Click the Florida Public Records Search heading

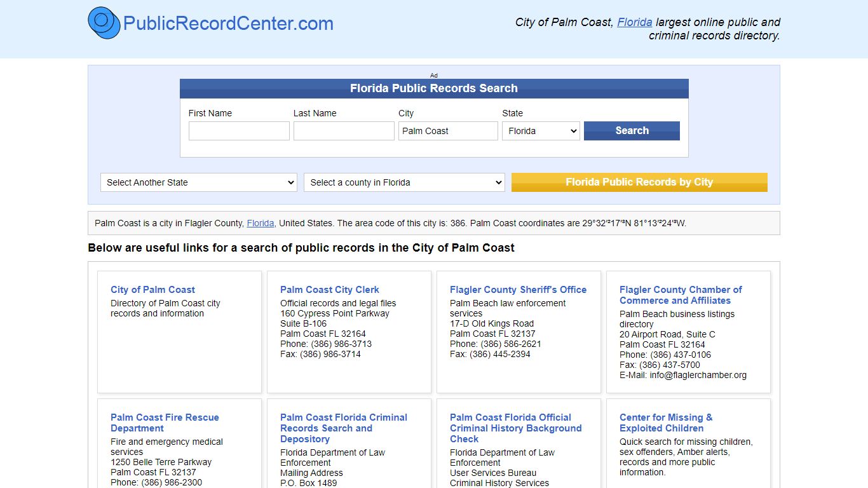pyautogui.click(x=434, y=88)
